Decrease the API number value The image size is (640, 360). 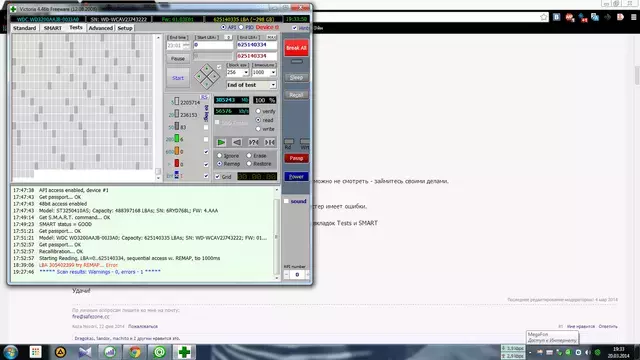(287, 275)
